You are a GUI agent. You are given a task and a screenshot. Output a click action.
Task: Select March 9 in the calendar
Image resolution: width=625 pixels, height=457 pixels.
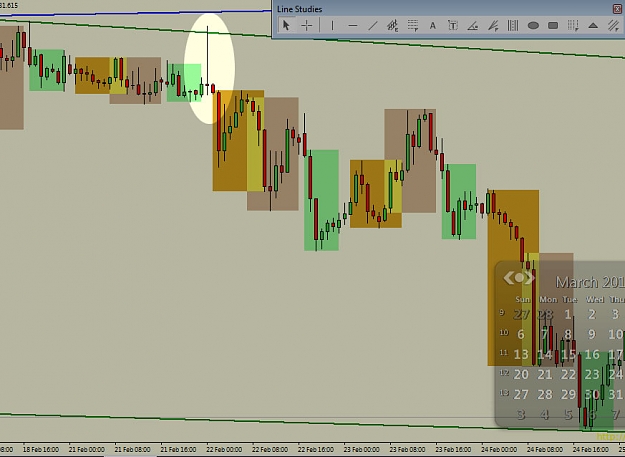[592, 334]
